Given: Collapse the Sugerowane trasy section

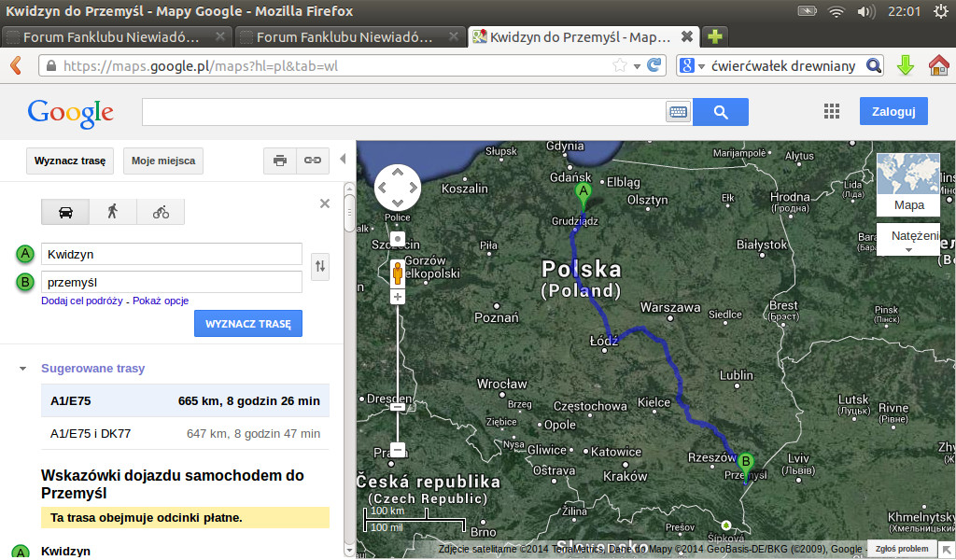Looking at the screenshot, I should pos(22,369).
